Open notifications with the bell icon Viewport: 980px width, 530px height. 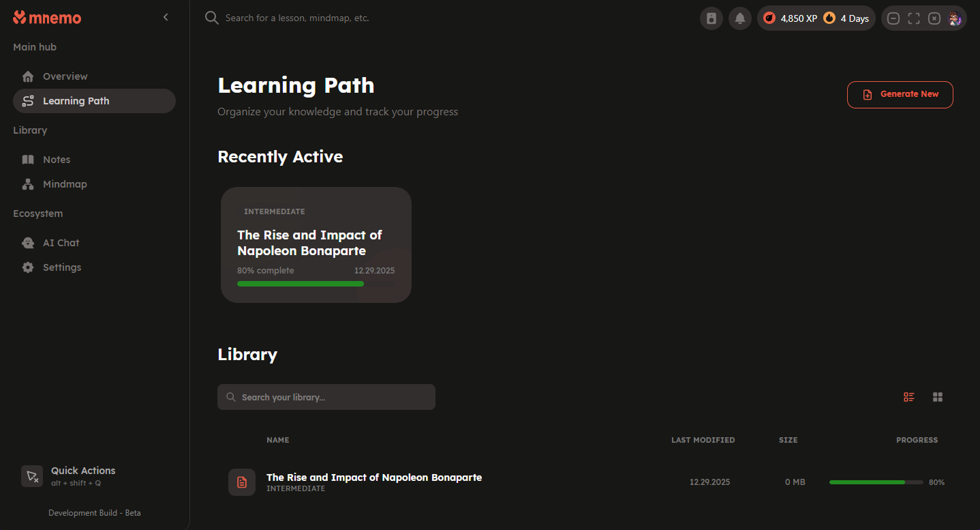coord(740,18)
